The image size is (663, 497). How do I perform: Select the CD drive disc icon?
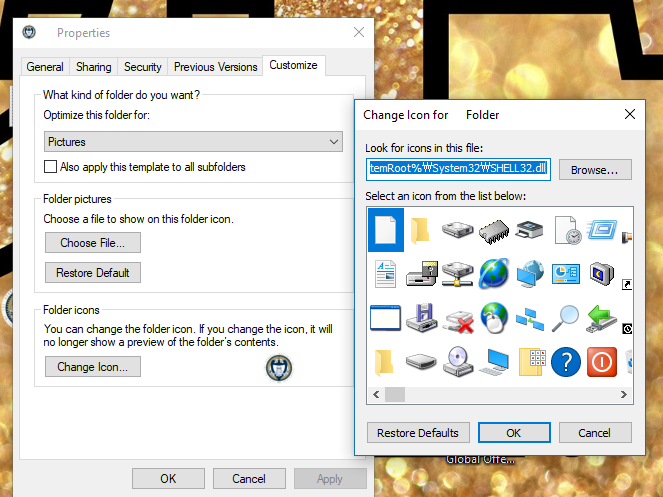pyautogui.click(x=458, y=362)
